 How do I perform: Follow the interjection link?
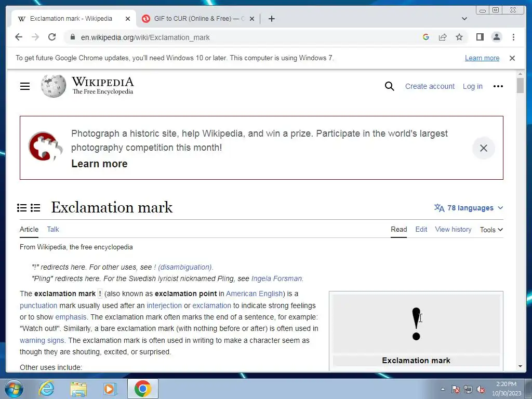(164, 305)
